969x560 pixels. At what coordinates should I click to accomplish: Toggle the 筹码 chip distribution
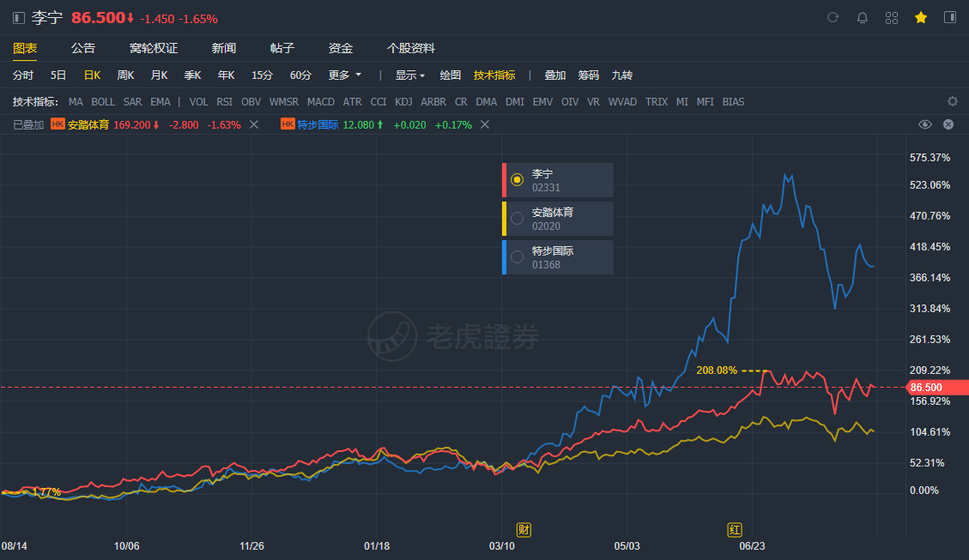(x=588, y=75)
